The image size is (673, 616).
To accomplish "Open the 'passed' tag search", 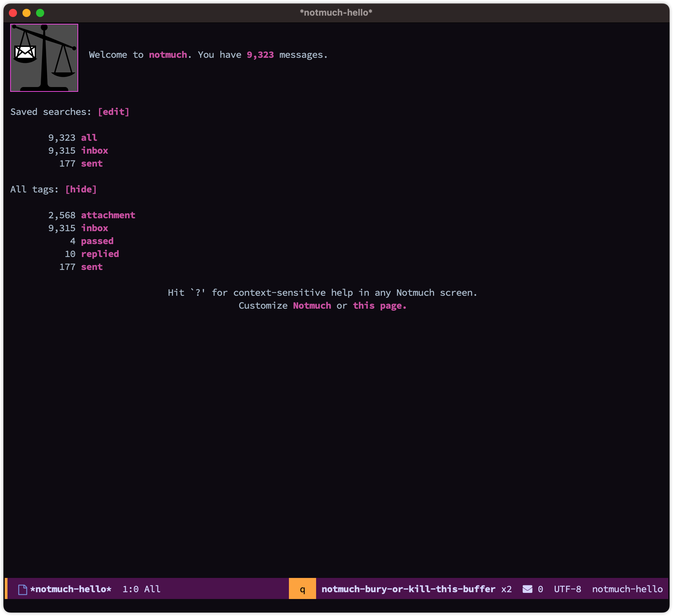I will tap(97, 241).
